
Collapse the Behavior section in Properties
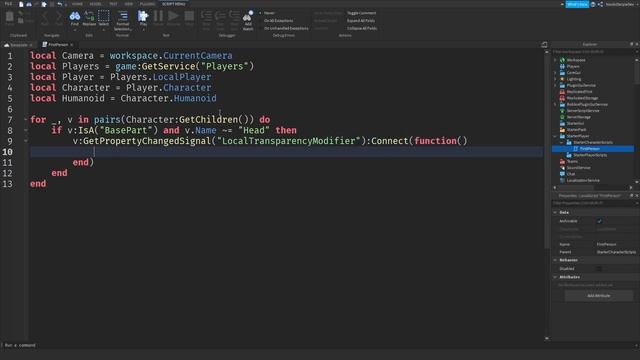point(555,260)
